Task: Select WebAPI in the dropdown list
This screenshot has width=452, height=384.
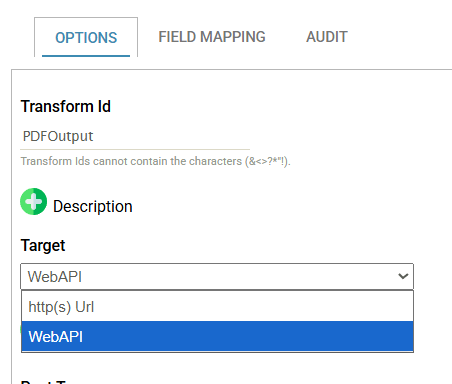Action: click(x=217, y=336)
